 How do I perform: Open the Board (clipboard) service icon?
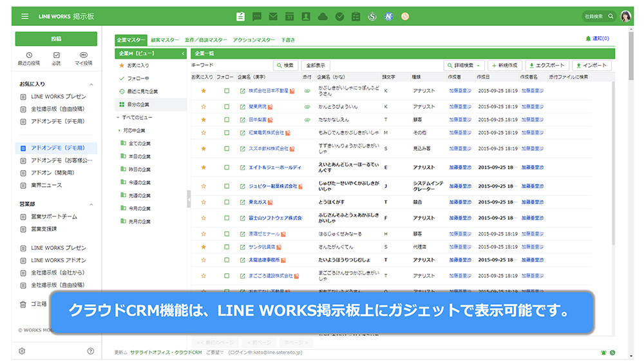click(240, 17)
